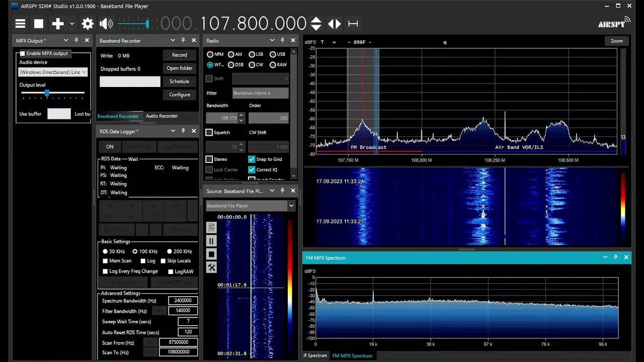Stop baseband file playback in Source panel
Screen dimensions: 644x362
point(211,254)
